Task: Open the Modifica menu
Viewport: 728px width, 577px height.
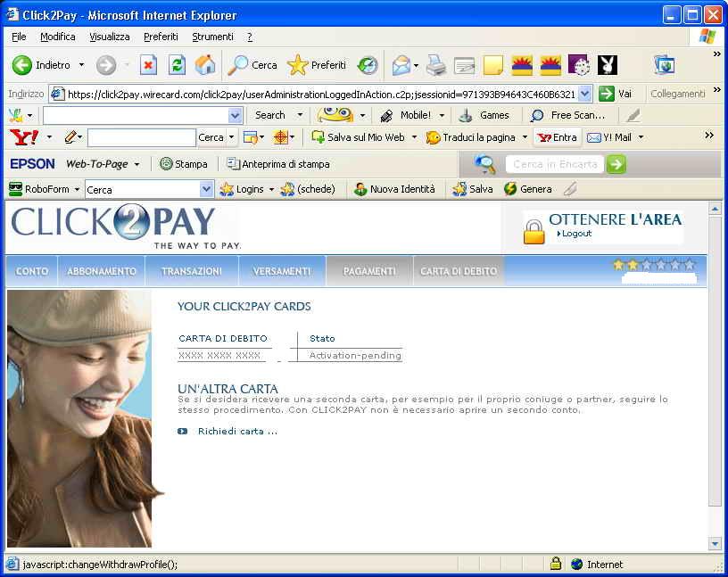Action: click(x=58, y=37)
